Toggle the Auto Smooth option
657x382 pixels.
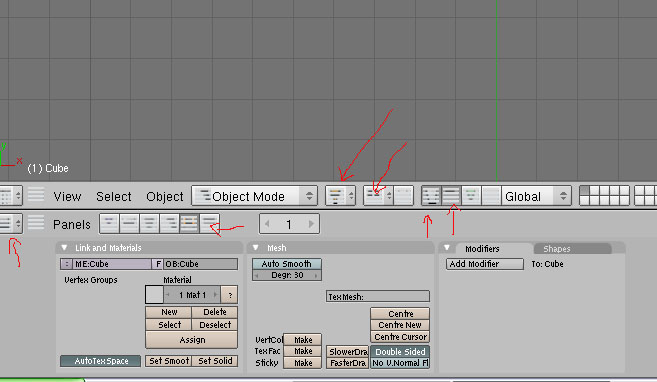click(287, 264)
